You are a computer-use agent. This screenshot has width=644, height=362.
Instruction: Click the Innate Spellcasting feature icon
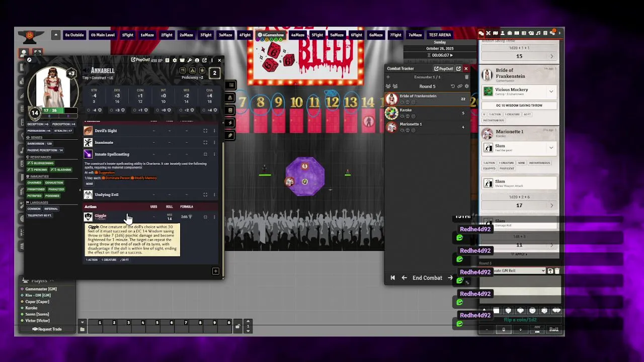[x=88, y=154]
